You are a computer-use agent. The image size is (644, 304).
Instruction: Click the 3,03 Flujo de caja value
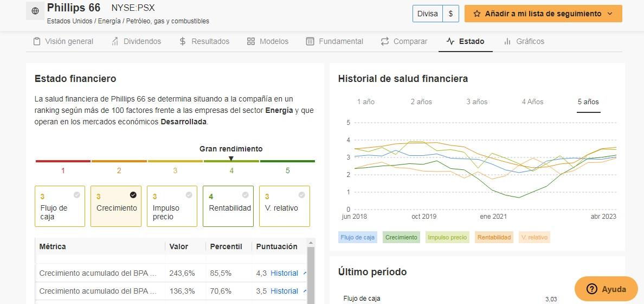pyautogui.click(x=551, y=299)
